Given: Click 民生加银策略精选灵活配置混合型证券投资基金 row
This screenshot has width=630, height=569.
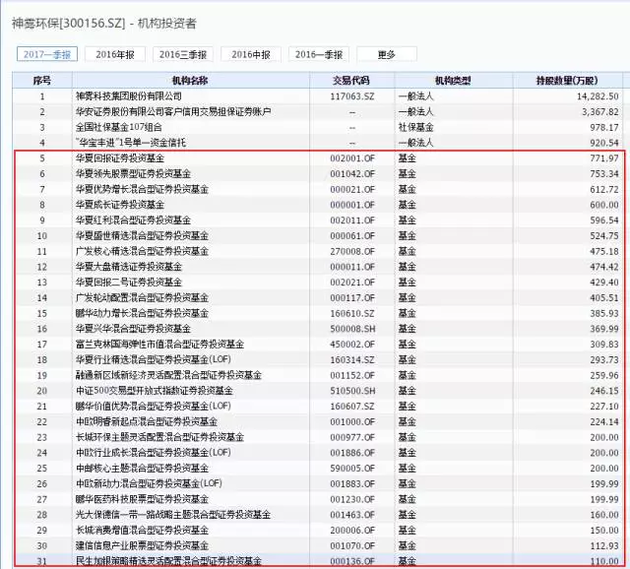Looking at the screenshot, I should 317,561.
